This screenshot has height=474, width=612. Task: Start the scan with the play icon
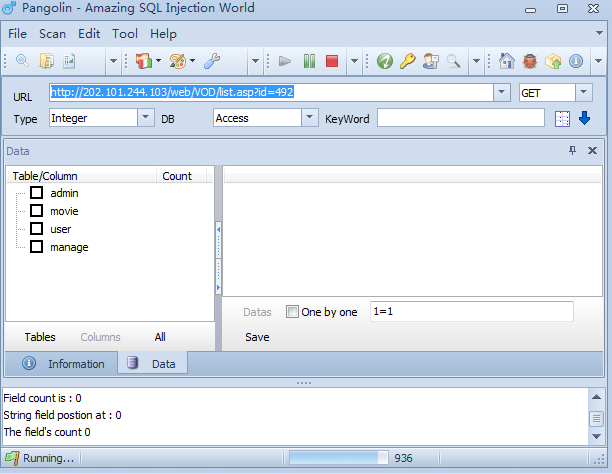[x=285, y=61]
